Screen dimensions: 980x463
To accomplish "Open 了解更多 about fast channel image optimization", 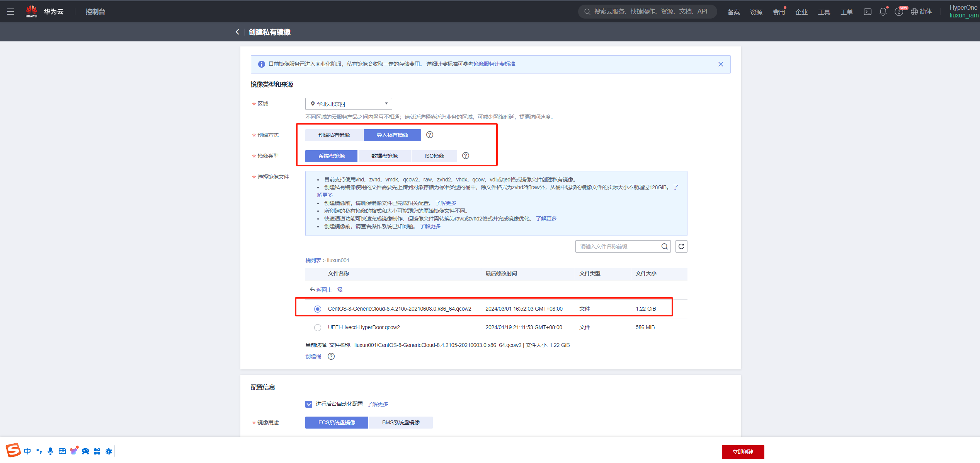I will [x=546, y=219].
